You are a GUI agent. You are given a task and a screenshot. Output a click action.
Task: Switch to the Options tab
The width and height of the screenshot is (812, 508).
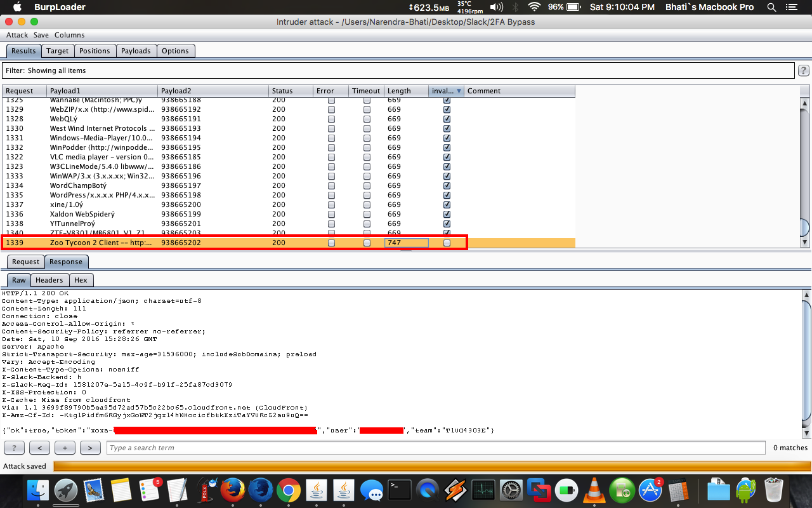point(175,51)
